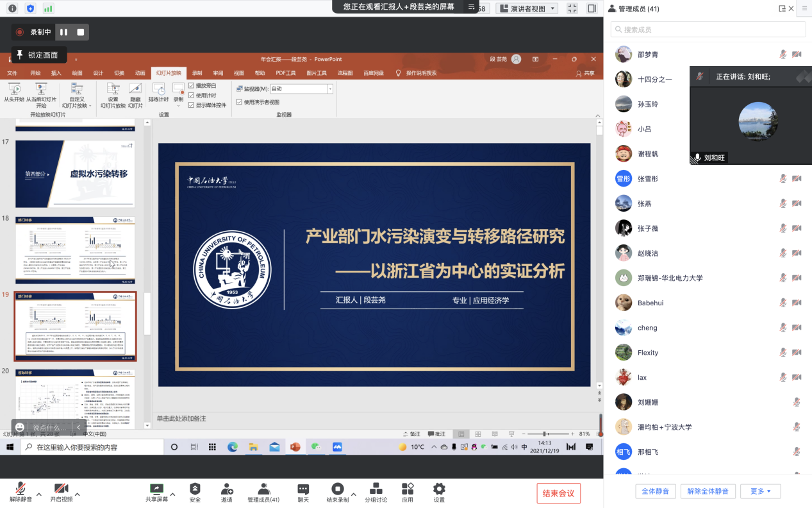Expand options arrow next to 共享屏幕
812x508 pixels.
point(173,494)
